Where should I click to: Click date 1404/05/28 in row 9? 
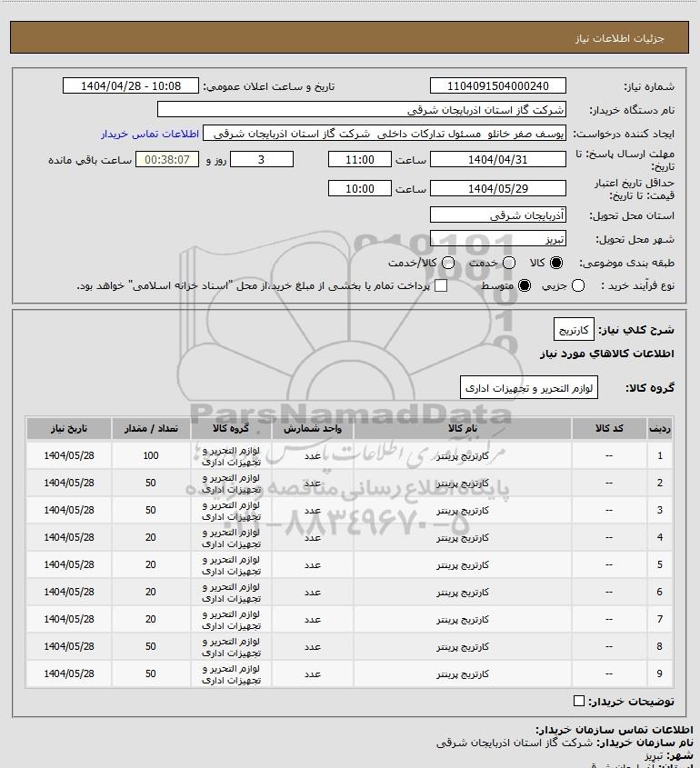68,674
